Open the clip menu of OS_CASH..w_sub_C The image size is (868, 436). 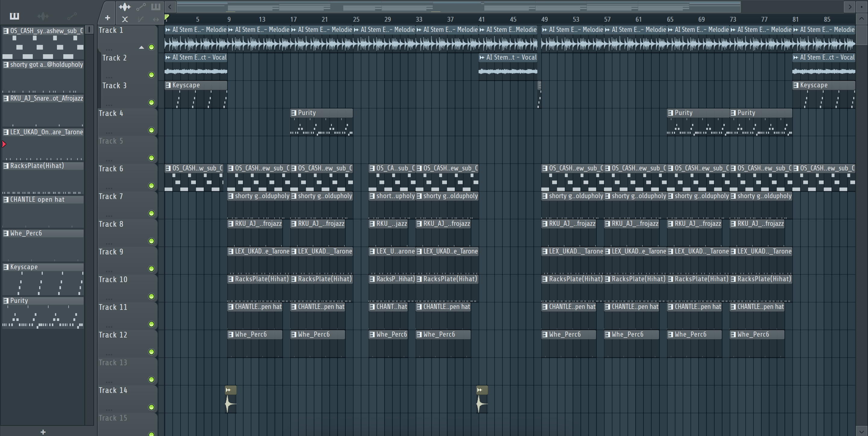(168, 168)
